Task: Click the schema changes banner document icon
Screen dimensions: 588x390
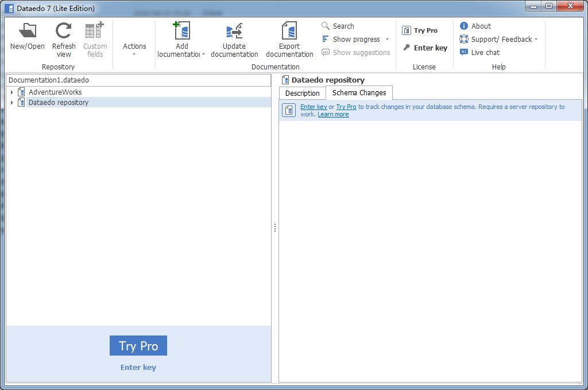Action: tap(289, 110)
